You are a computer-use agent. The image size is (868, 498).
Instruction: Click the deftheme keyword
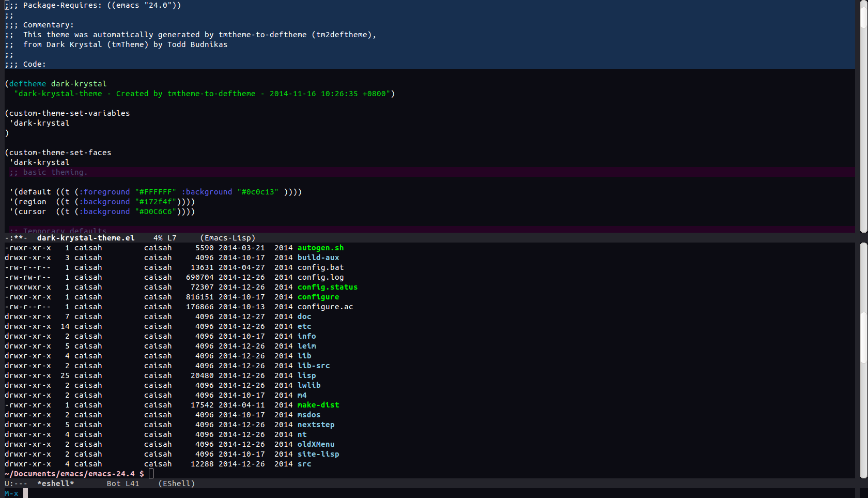tap(27, 84)
